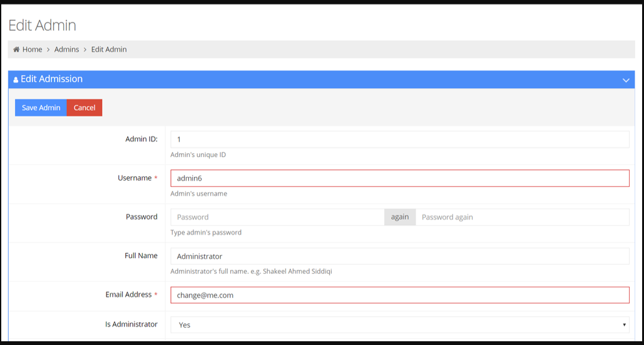Click into the Username field with admin6
Viewport: 644px width, 345px height.
(x=400, y=178)
